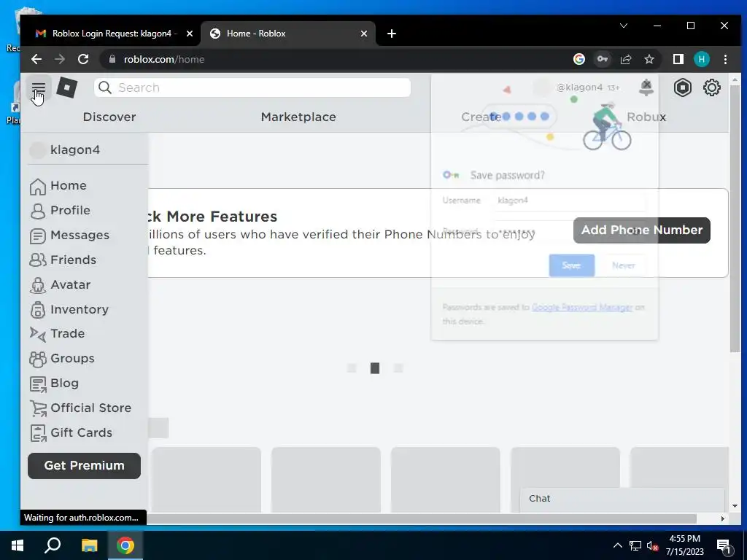Click the Roblox logo icon

(66, 87)
